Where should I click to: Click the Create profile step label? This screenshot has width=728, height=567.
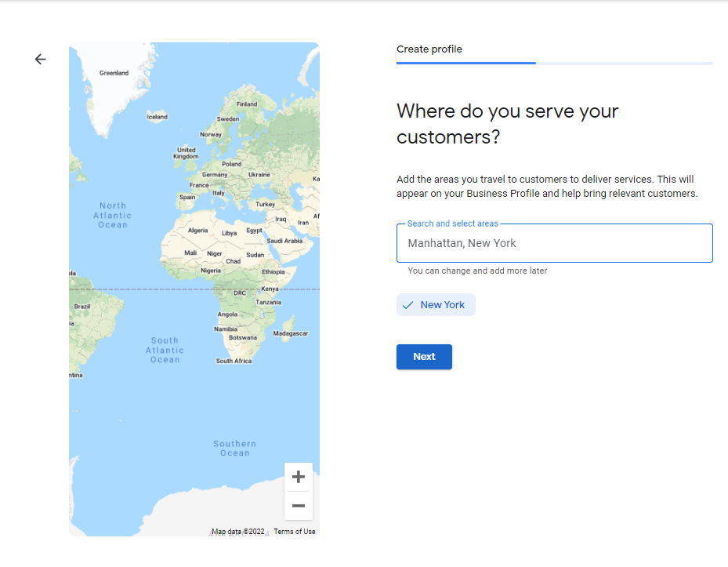click(x=429, y=49)
